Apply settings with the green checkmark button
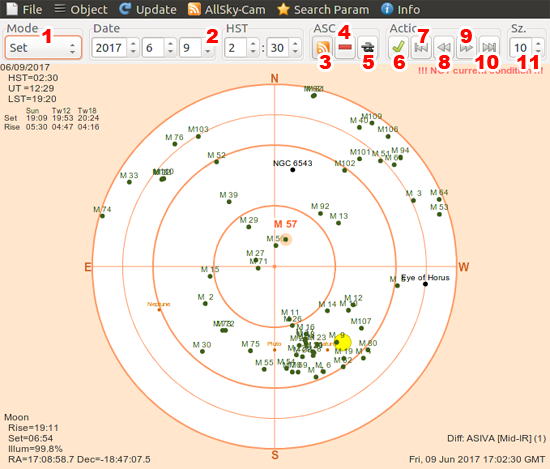Screen dimensions: 550x469 tap(398, 47)
